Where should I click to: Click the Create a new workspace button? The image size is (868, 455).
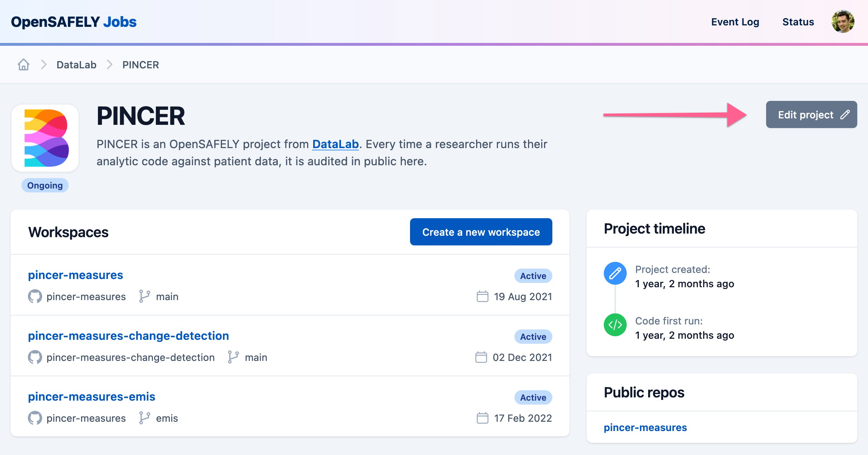[x=481, y=232]
